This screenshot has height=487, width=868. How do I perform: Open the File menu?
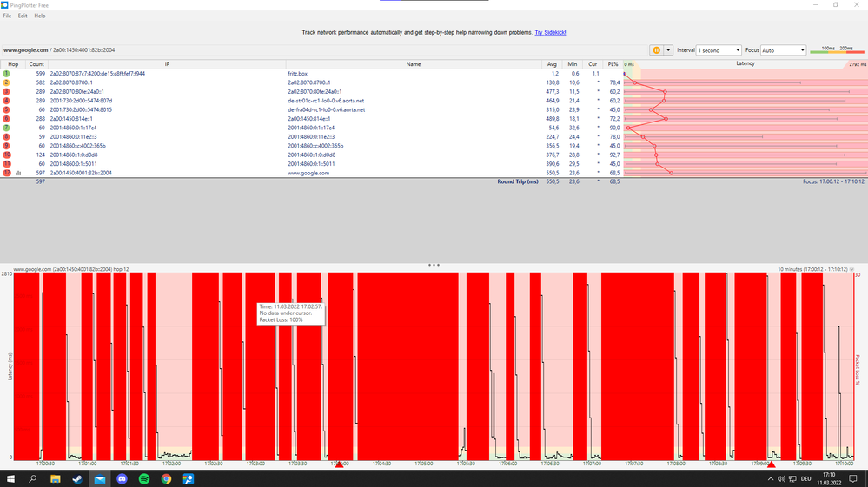coord(7,16)
